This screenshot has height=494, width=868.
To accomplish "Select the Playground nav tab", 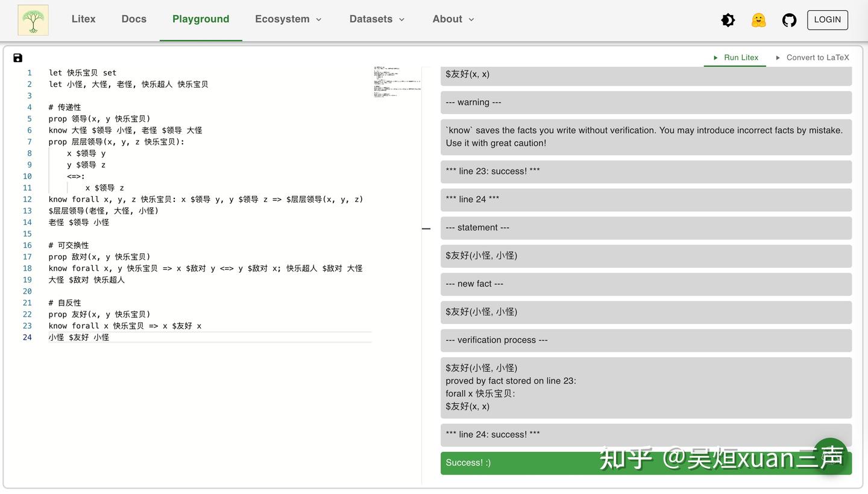I will click(201, 19).
